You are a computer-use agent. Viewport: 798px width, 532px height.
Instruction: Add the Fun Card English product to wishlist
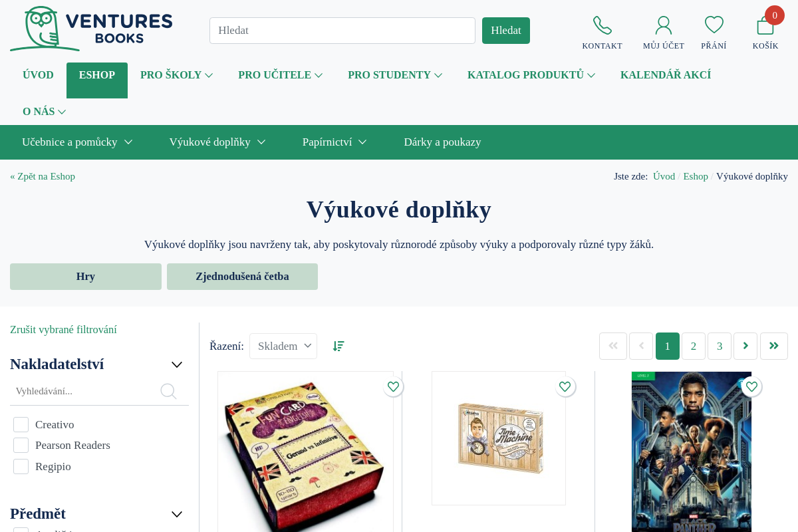(x=393, y=386)
